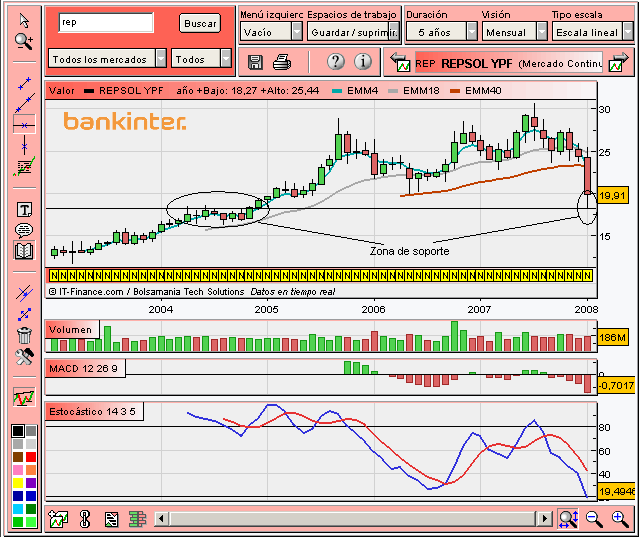Pick the cyan color swatch

pos(18,509)
